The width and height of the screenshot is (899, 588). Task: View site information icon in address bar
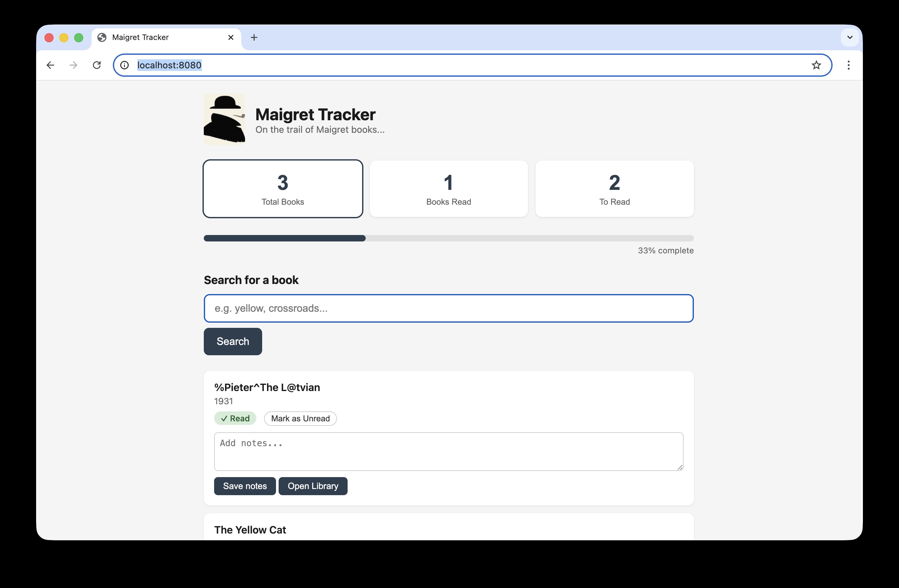coord(124,65)
